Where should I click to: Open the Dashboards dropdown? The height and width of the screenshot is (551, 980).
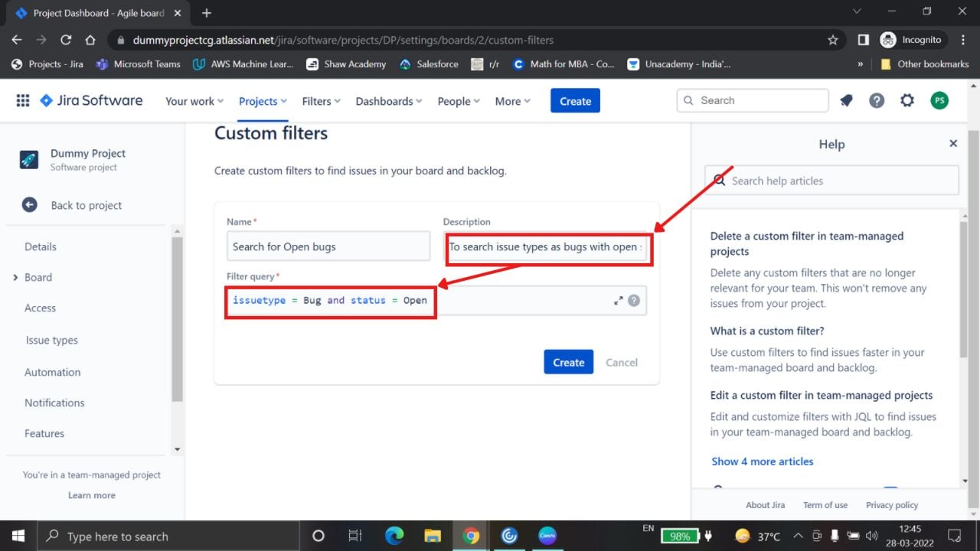pyautogui.click(x=388, y=100)
